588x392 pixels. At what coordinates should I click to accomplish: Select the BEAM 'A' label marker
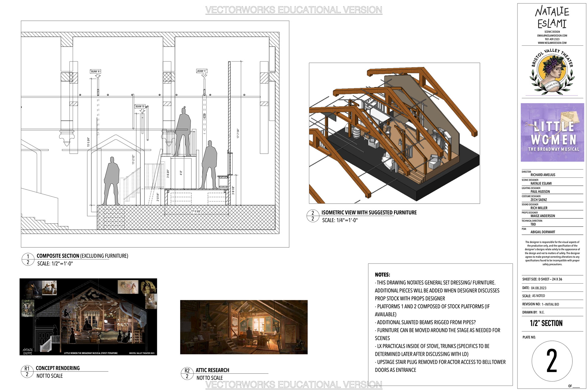(x=95, y=71)
